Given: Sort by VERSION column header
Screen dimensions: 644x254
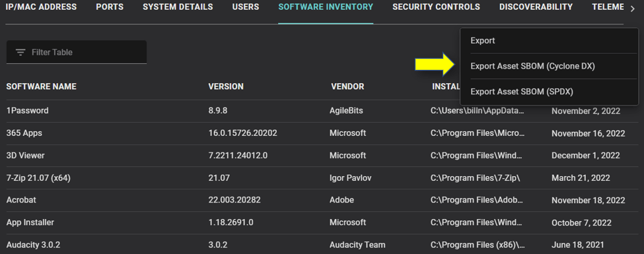Looking at the screenshot, I should (x=226, y=86).
